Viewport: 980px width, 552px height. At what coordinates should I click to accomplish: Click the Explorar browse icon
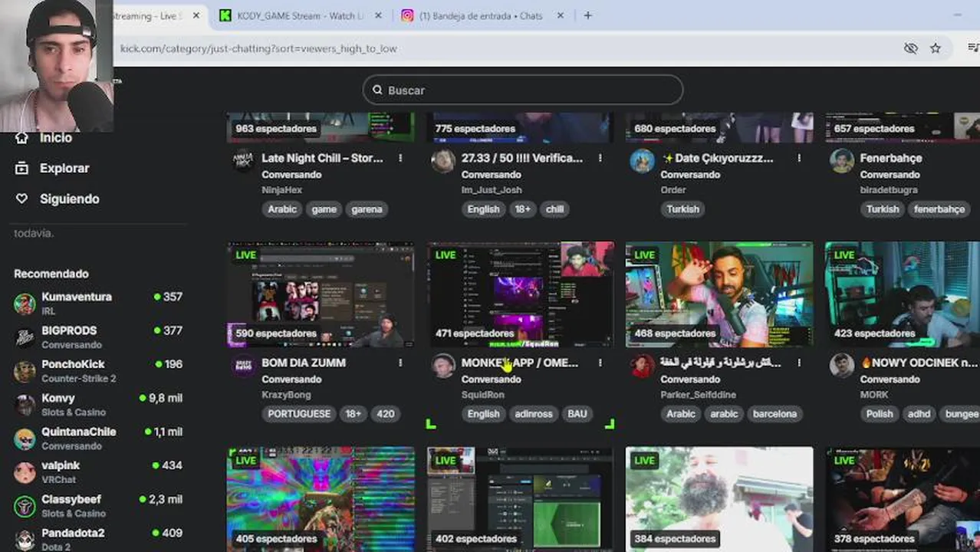21,168
